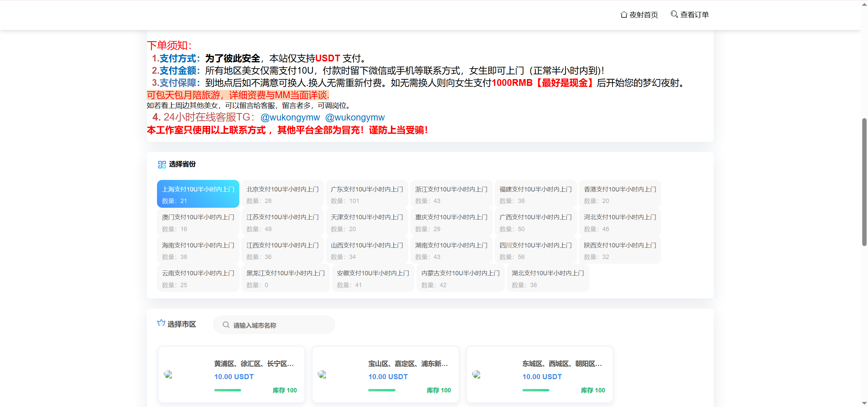Click the image placeholder on the 黄浦区 card
The image size is (868, 407).
169,375
